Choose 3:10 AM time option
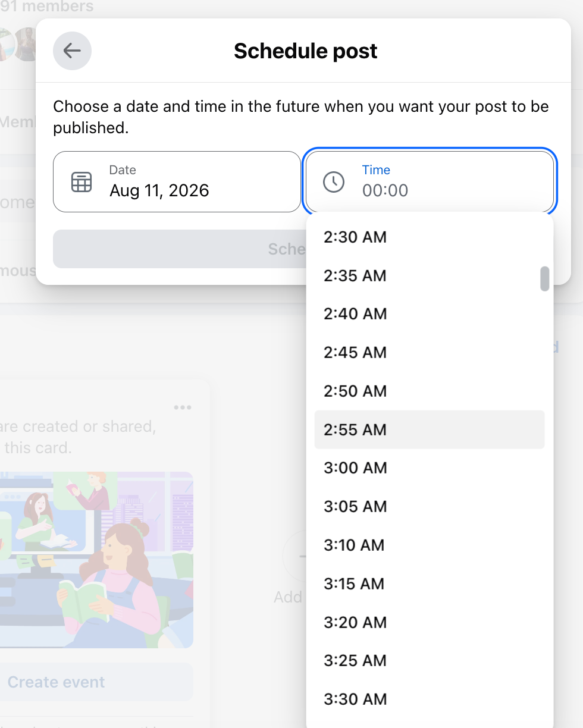This screenshot has height=728, width=583. 430,545
